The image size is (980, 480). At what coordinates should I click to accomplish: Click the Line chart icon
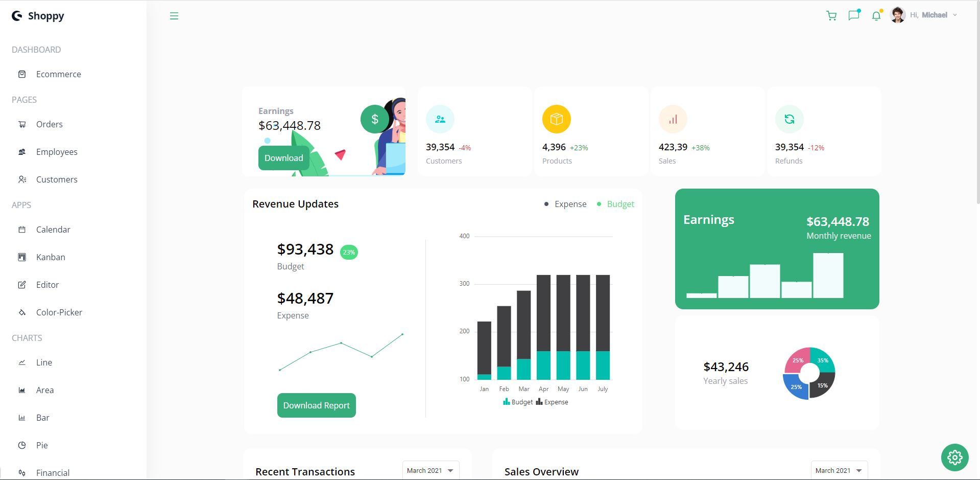click(22, 362)
